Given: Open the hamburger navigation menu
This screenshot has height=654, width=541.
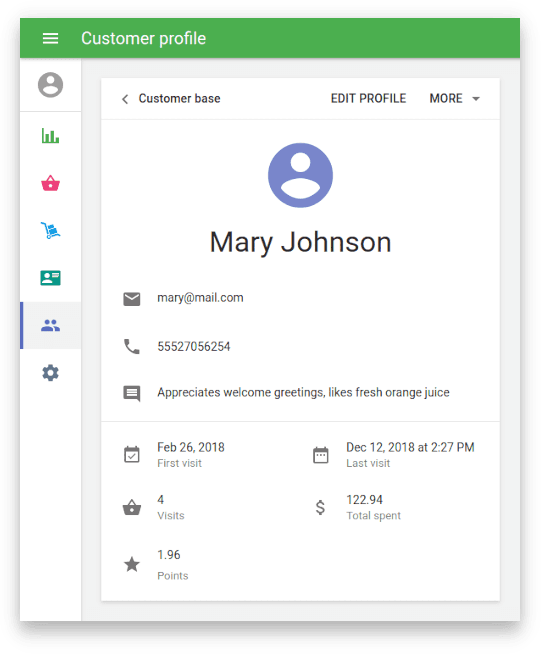Looking at the screenshot, I should pos(50,38).
